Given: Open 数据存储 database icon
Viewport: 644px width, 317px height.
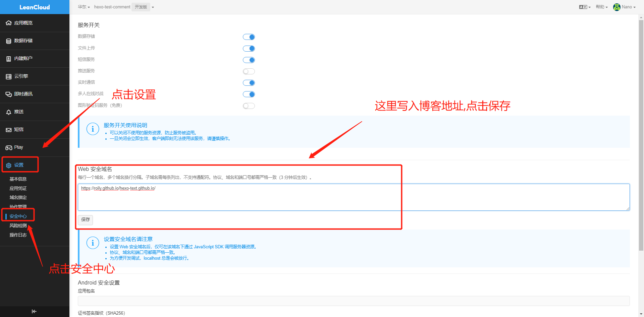Looking at the screenshot, I should coord(9,41).
